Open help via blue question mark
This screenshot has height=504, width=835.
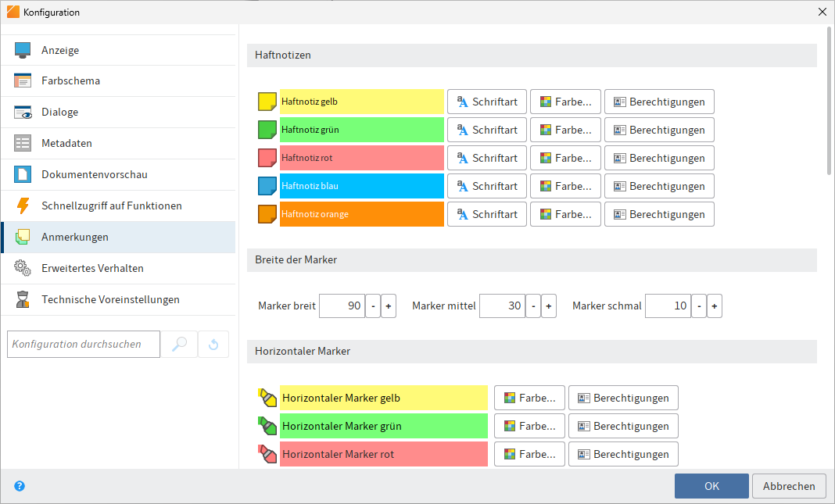coord(20,486)
